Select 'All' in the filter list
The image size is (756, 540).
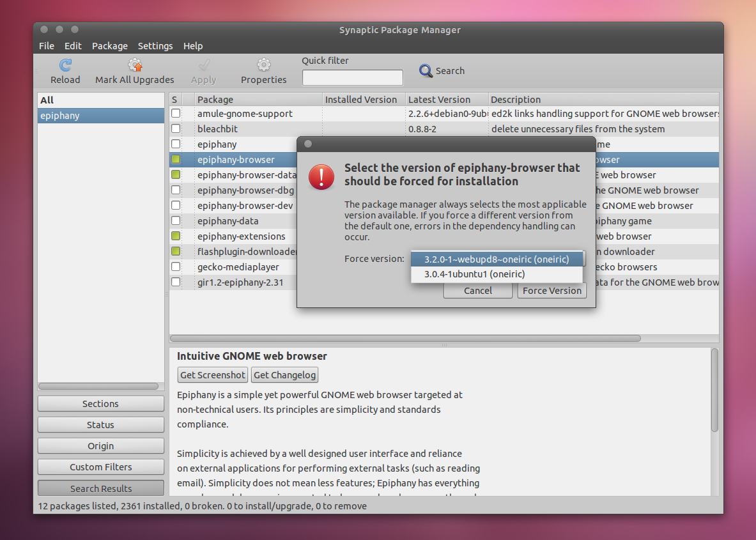101,100
